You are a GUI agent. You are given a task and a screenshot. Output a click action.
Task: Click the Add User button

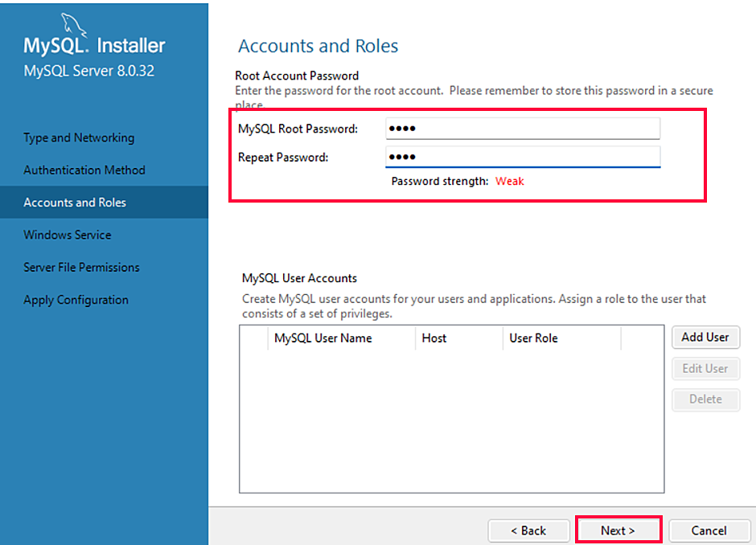point(705,338)
